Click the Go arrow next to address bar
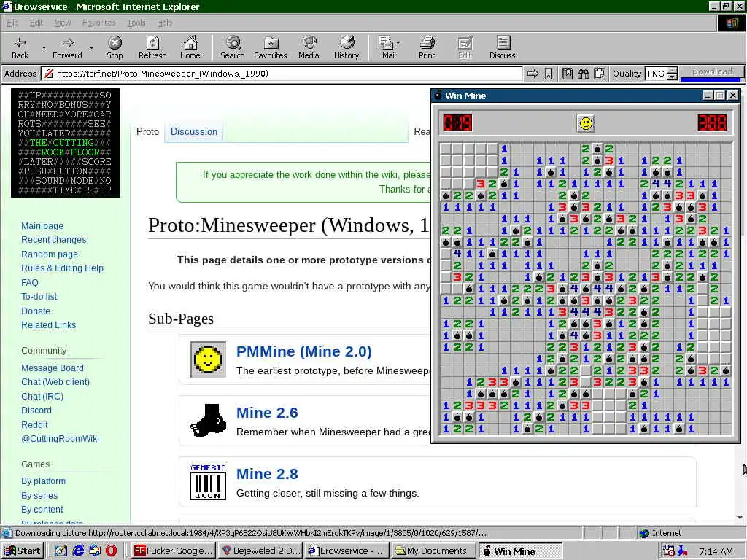Screen dimensions: 747x560 pos(533,74)
